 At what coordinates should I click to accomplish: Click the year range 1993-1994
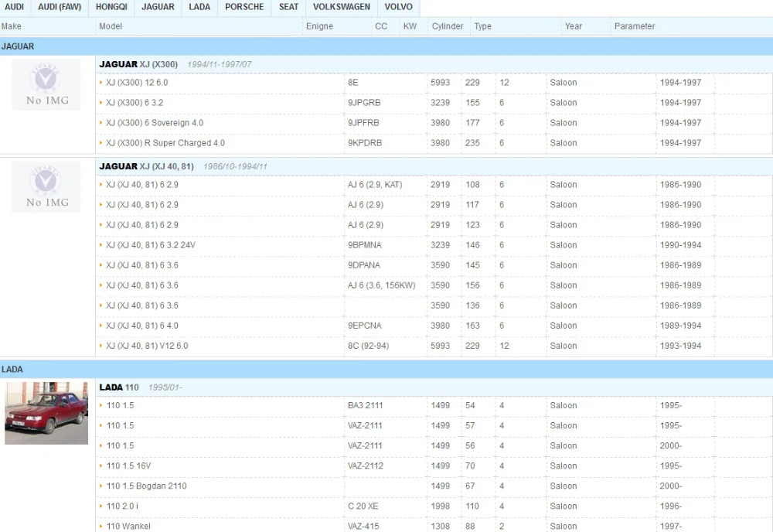point(680,346)
